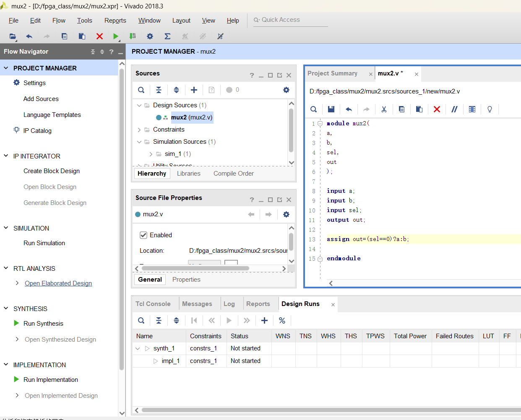The image size is (521, 420).
Task: Collapse the SIMULATION section
Action: pos(6,228)
